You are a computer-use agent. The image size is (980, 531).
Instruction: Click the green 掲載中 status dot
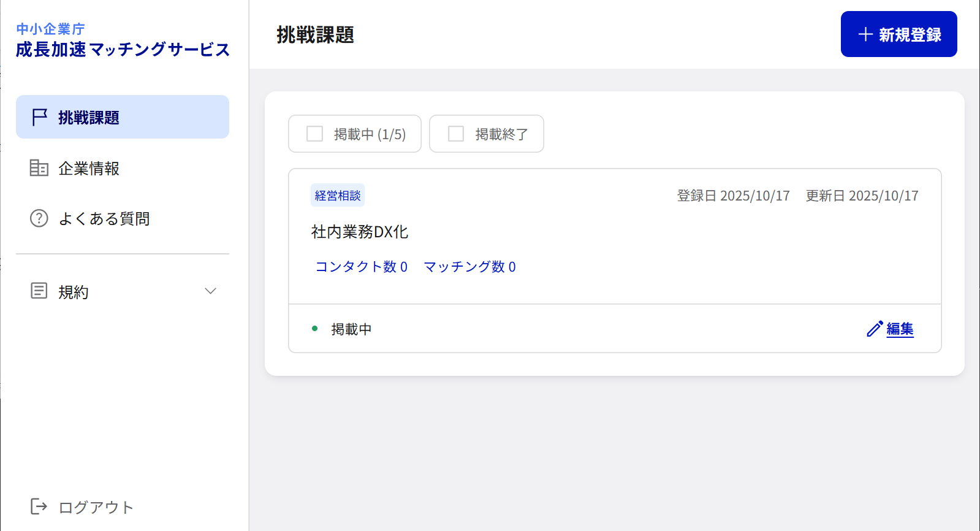pyautogui.click(x=315, y=329)
